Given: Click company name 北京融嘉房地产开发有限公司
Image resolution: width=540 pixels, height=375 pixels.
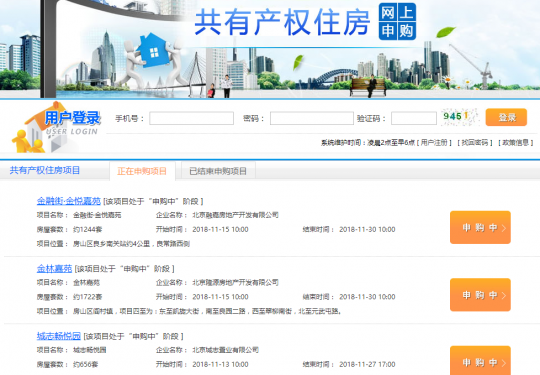Looking at the screenshot, I should click(x=235, y=215).
